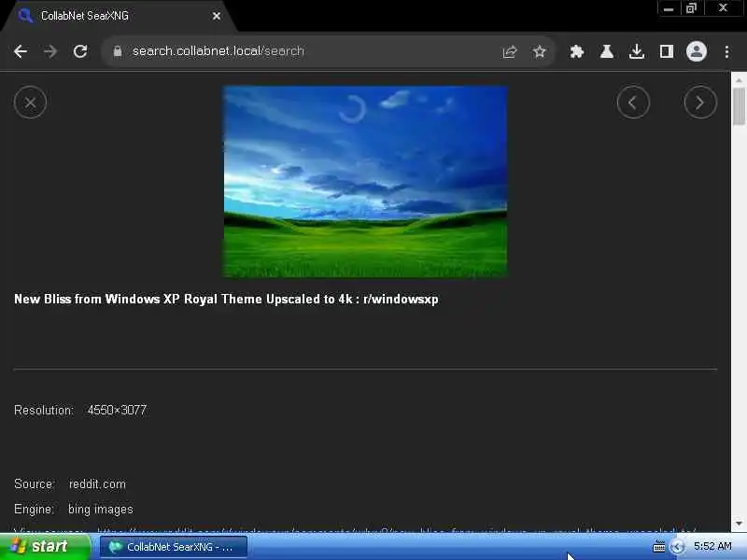Open Chrome three-dot menu

point(726,51)
